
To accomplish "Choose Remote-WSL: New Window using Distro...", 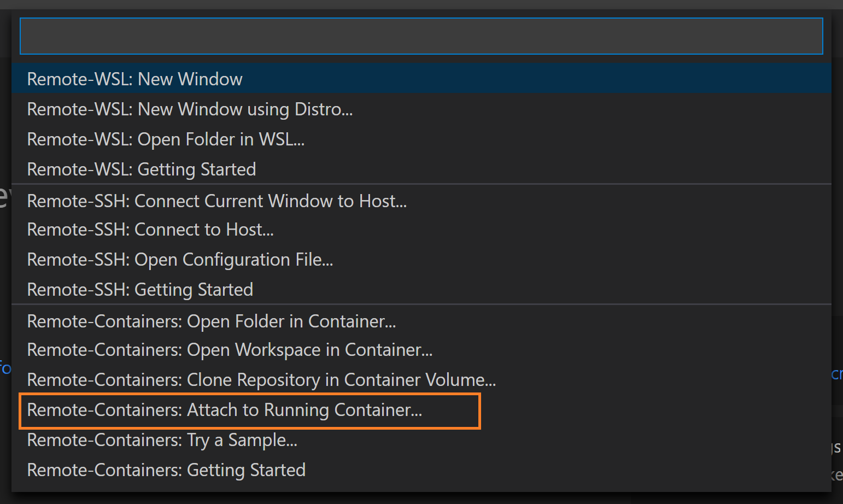I will 421,109.
